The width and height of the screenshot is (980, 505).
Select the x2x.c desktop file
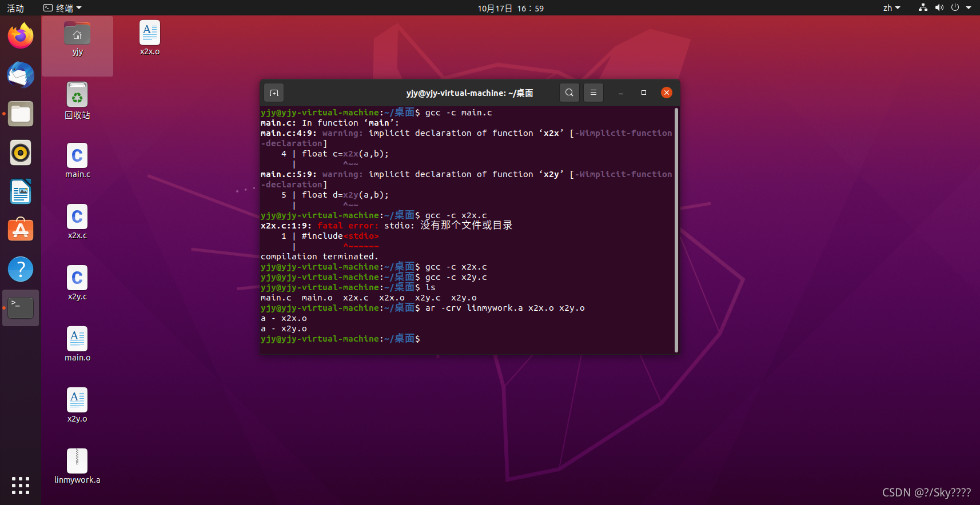pyautogui.click(x=77, y=222)
